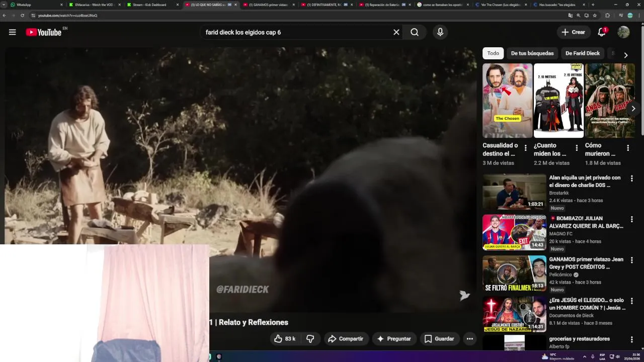Open BOMBAZO Julian Alvarez video thumbnail
Image resolution: width=644 pixels, height=362 pixels.
point(514,232)
